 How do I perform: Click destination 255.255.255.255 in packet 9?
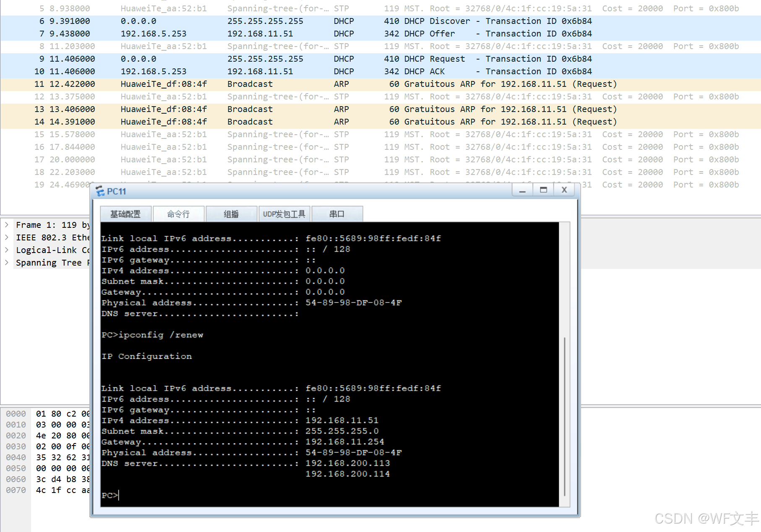pos(265,59)
